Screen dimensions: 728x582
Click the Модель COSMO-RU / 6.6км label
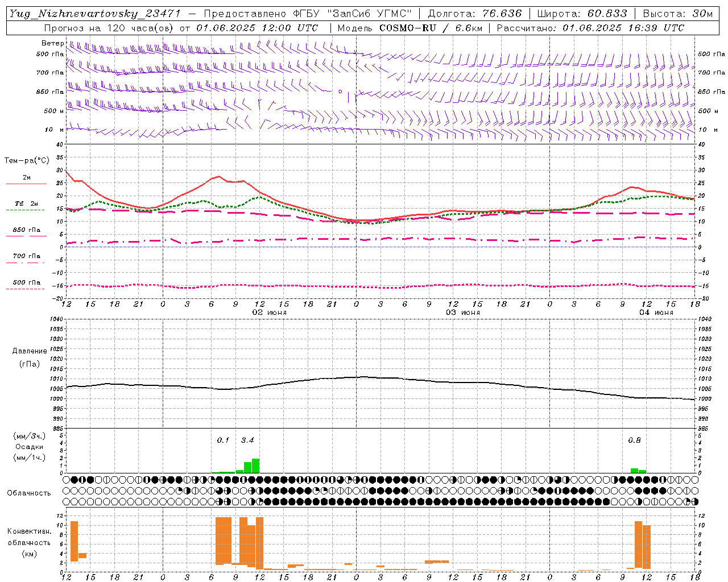point(410,28)
